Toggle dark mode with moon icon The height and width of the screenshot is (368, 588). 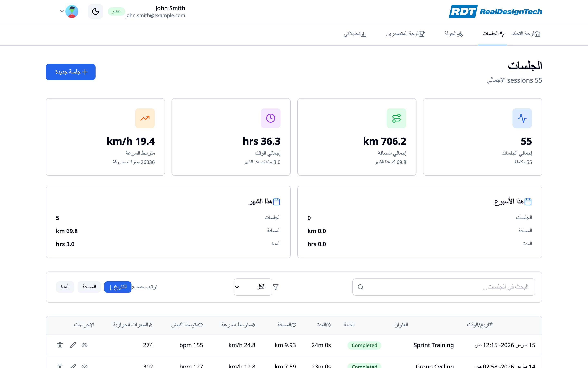(x=96, y=11)
